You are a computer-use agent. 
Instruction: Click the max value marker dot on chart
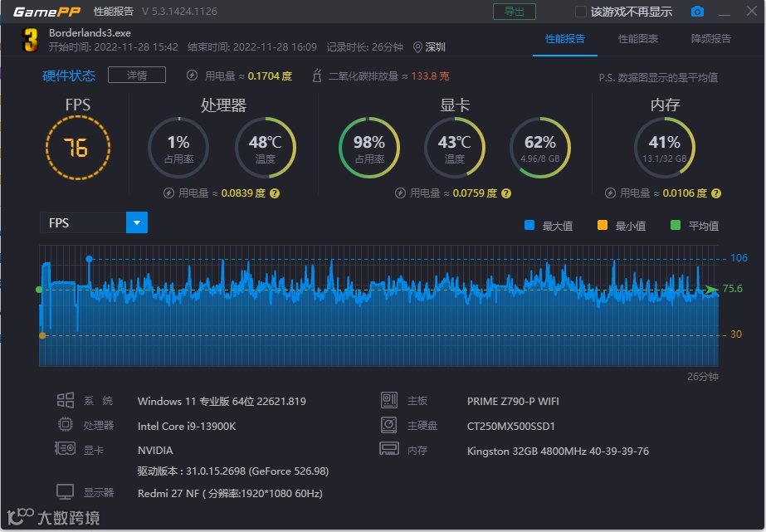[x=89, y=259]
